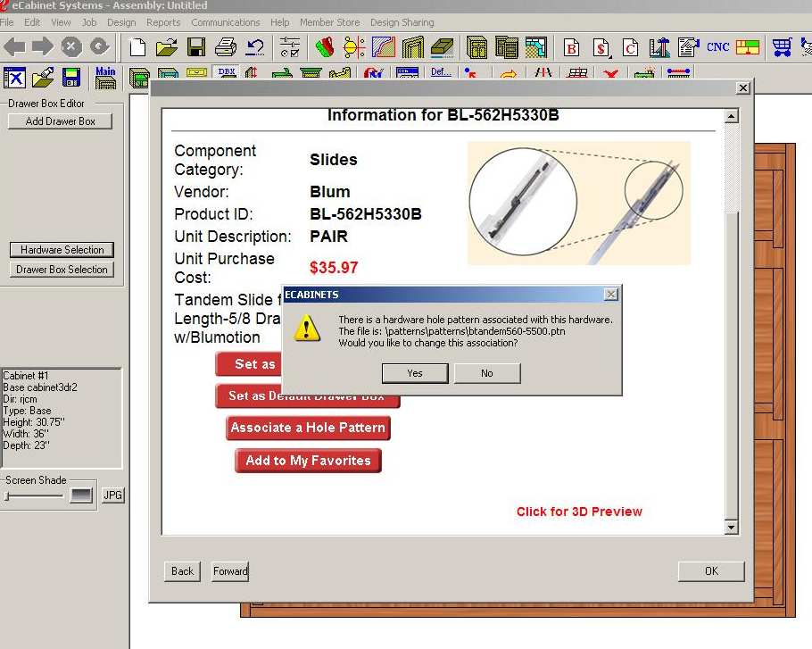Image resolution: width=812 pixels, height=649 pixels.
Task: Open the Member Store menu
Action: point(329,22)
